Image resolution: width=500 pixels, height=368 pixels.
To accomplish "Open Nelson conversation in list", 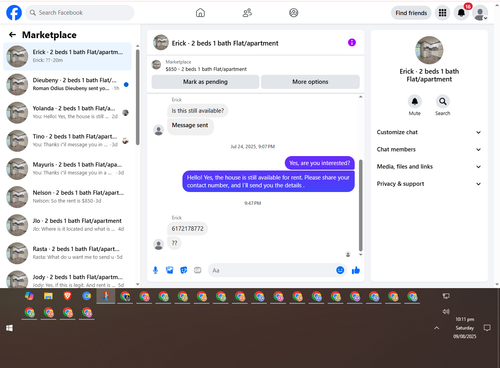I will point(67,197).
